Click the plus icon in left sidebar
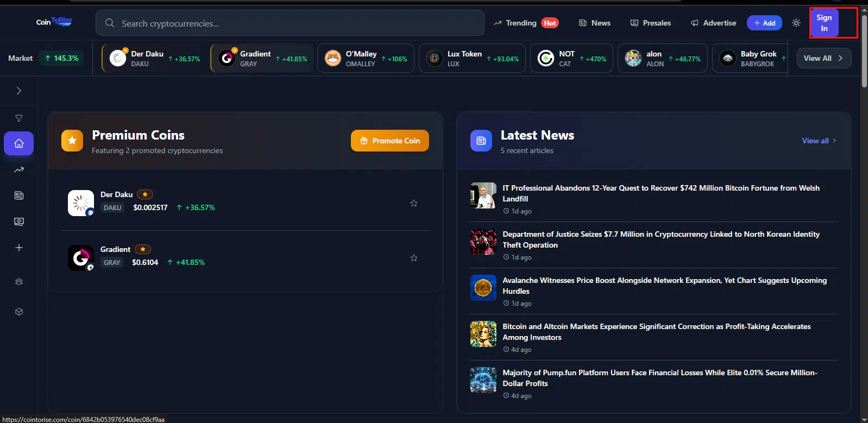The image size is (868, 423). tap(19, 248)
